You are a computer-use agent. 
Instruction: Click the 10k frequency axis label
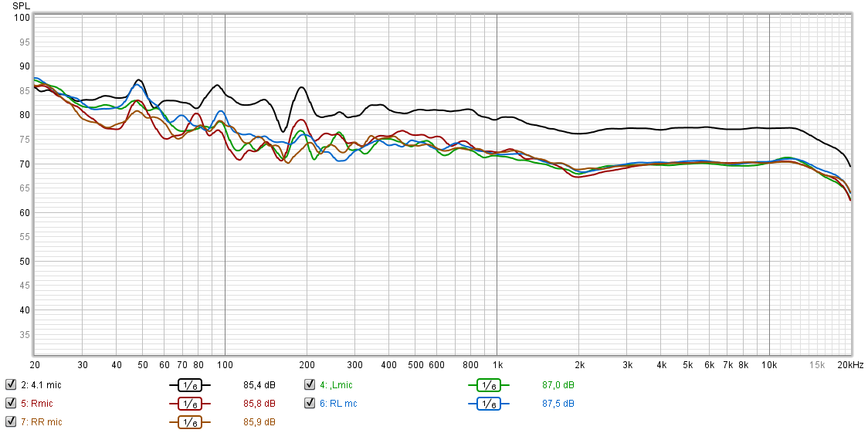(769, 364)
